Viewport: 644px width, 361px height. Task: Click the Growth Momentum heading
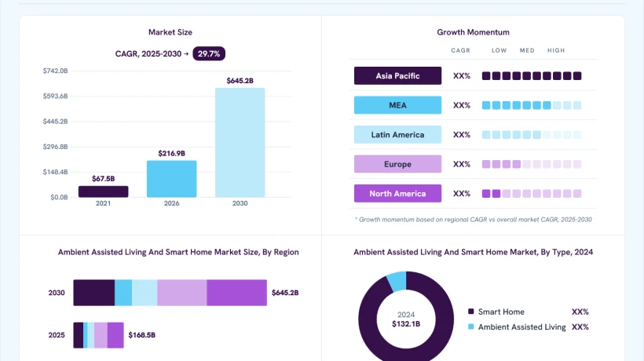pos(473,32)
